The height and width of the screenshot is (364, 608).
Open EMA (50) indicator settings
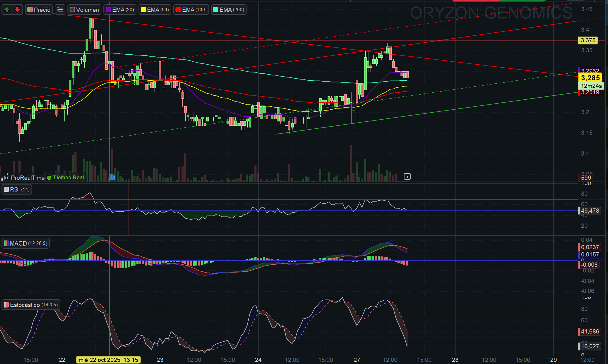(x=155, y=10)
